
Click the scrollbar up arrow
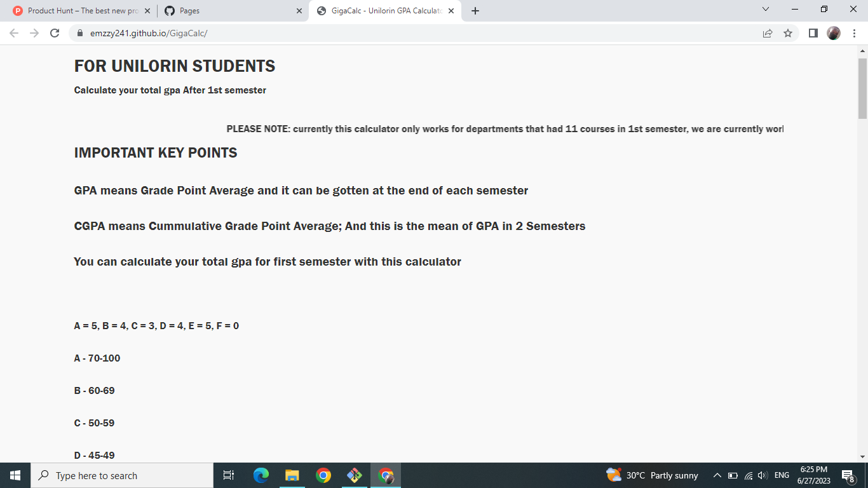coord(862,50)
